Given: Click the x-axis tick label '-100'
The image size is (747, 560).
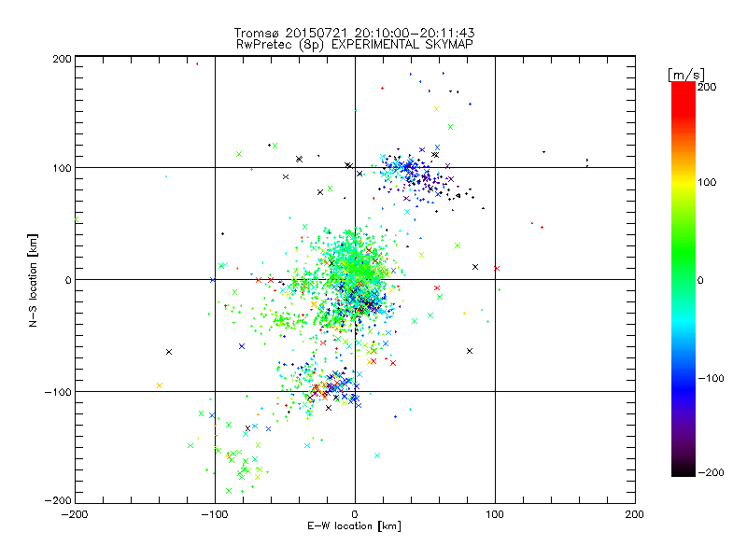Looking at the screenshot, I should (x=215, y=514).
